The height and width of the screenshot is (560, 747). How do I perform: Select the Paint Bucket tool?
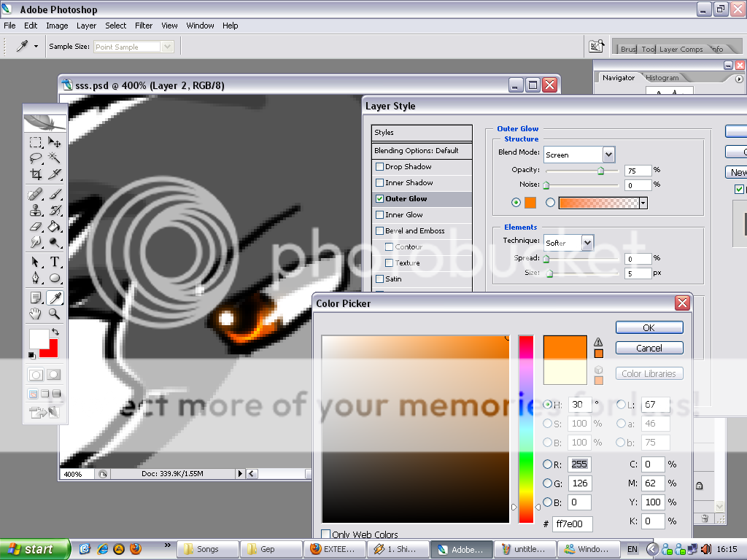coord(54,227)
